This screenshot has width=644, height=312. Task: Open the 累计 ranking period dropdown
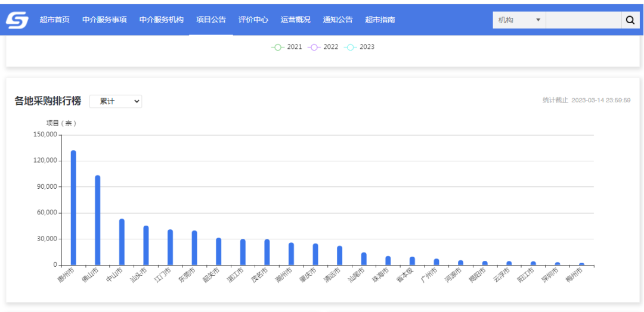coord(116,101)
